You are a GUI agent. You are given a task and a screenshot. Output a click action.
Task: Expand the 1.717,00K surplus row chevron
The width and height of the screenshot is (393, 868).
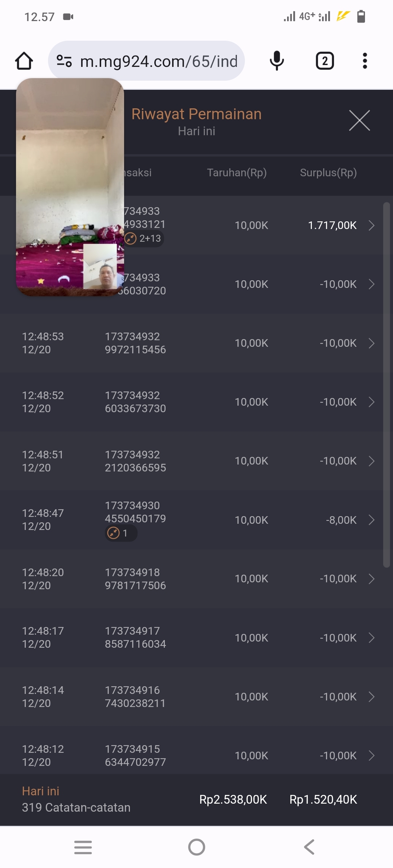click(x=371, y=225)
